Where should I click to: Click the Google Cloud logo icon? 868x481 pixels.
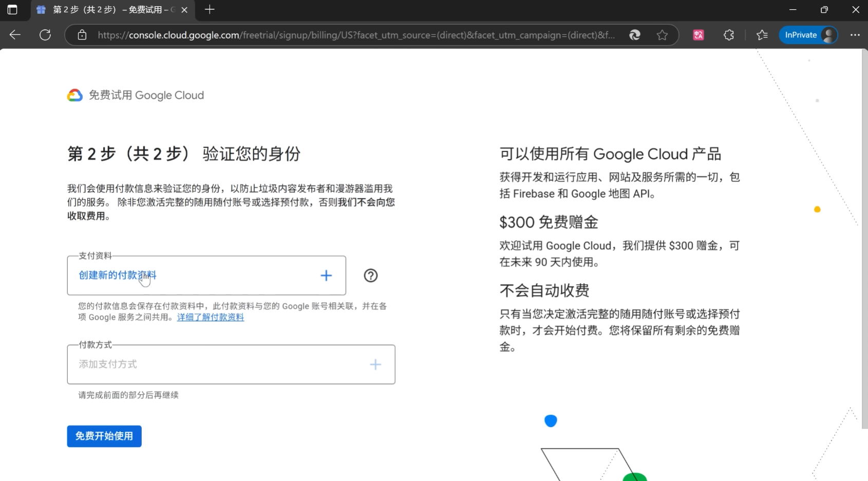(75, 95)
